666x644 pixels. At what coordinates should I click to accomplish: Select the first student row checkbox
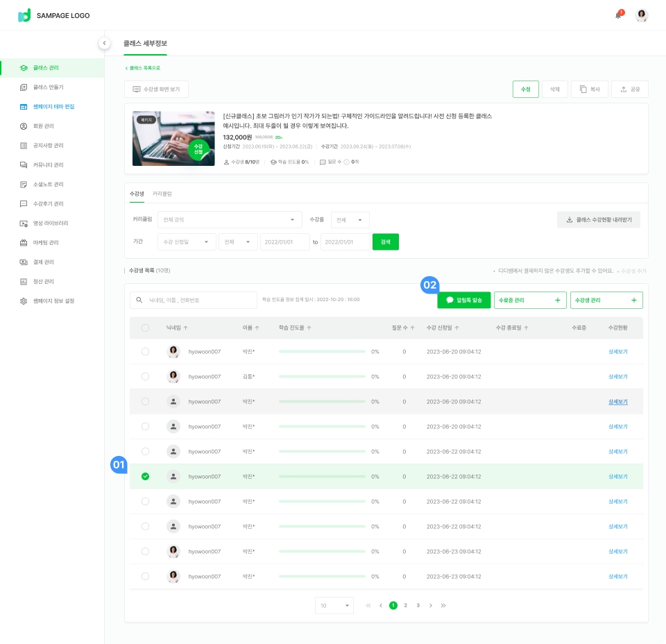145,352
